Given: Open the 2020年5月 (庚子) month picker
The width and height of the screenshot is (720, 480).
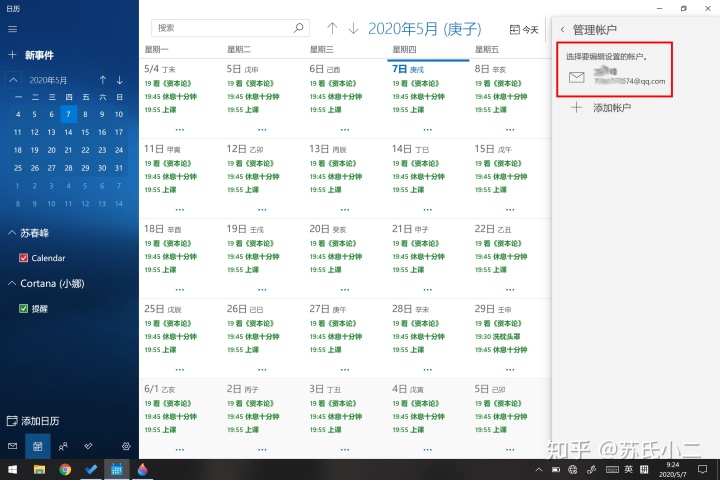Looking at the screenshot, I should coord(424,29).
